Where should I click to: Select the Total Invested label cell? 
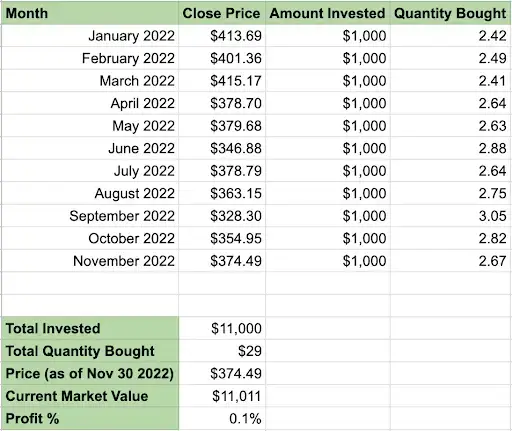point(90,328)
